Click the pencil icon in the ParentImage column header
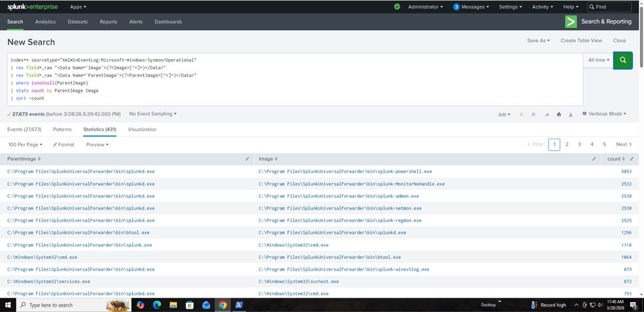 click(247, 159)
